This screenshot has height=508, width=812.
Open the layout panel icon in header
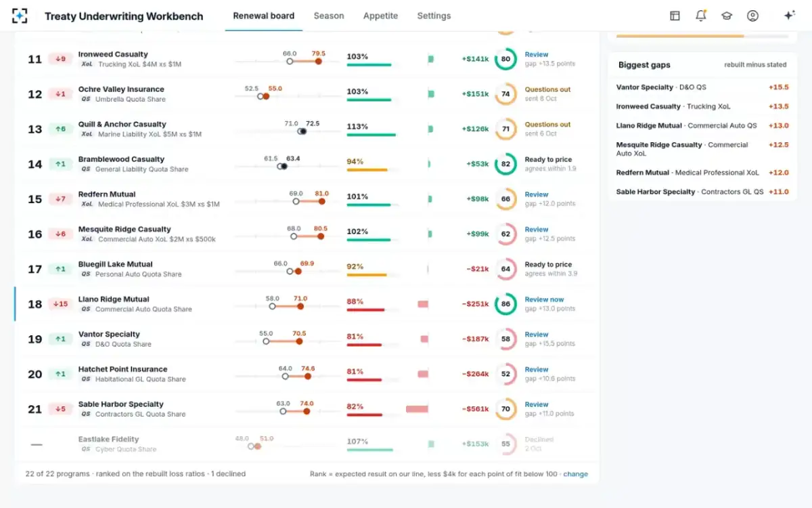(x=675, y=16)
